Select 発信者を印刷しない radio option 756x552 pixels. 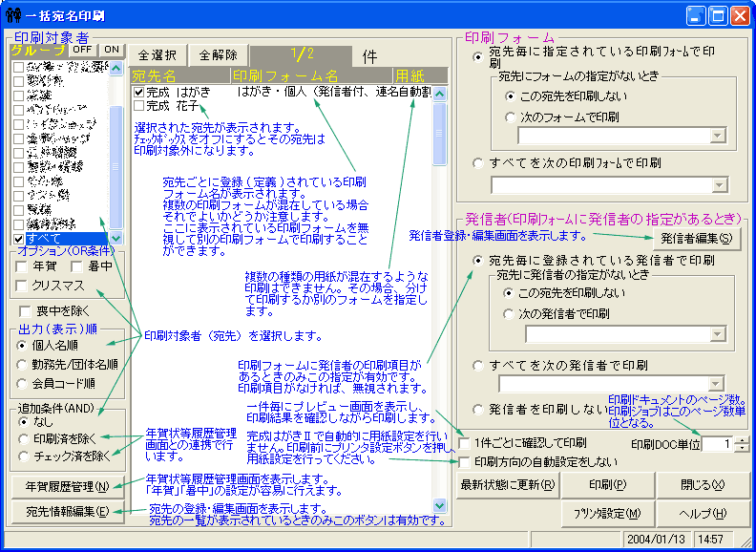(478, 410)
